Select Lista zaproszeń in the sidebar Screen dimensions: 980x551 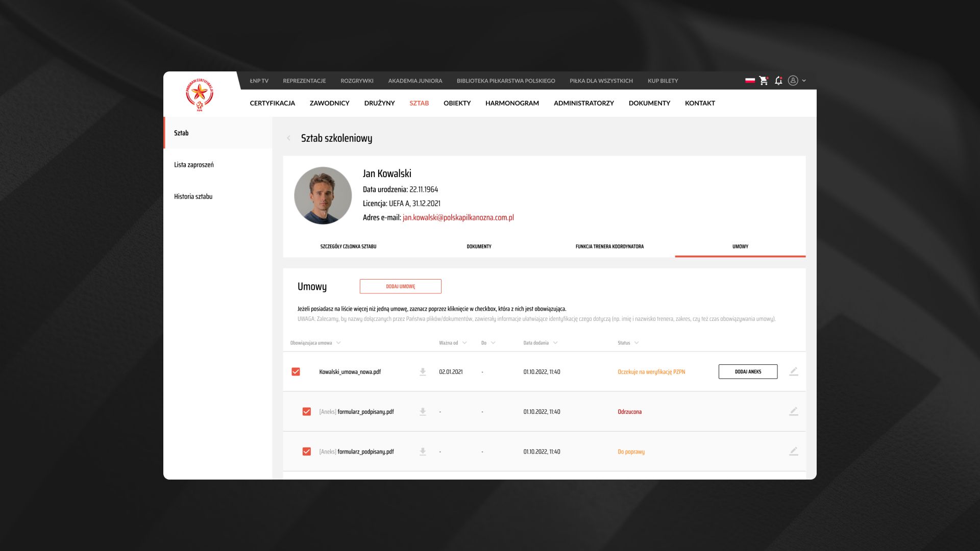tap(218, 165)
